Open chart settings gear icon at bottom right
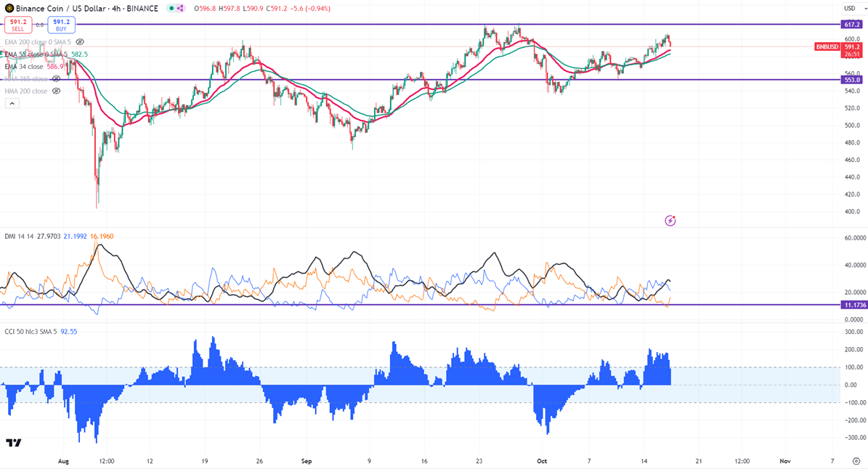 pyautogui.click(x=856, y=461)
